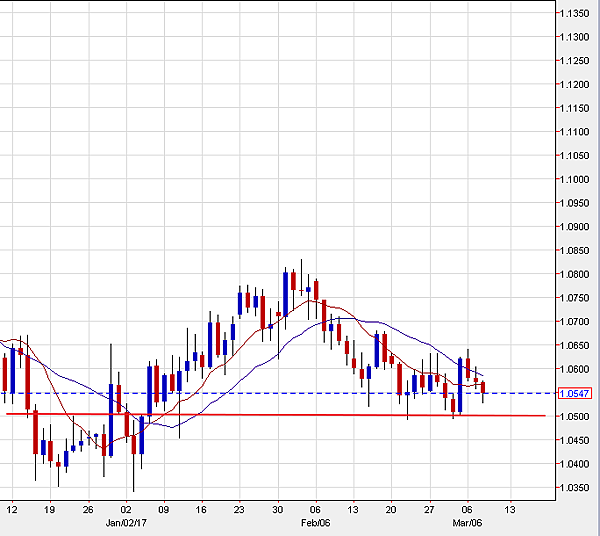
Task: Click the 1.1050 price axis label
Action: pos(575,156)
